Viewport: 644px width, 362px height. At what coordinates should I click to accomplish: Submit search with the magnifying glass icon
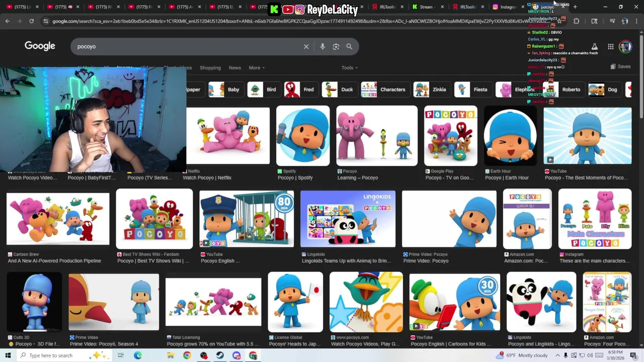click(349, 46)
